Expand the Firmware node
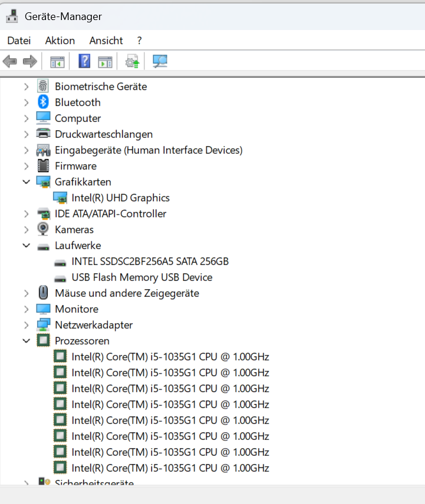 27,166
